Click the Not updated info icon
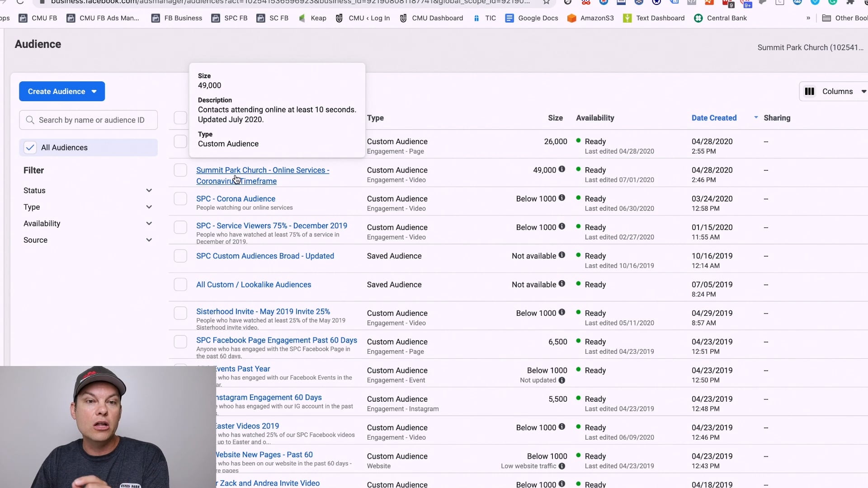This screenshot has width=868, height=488. pyautogui.click(x=561, y=380)
